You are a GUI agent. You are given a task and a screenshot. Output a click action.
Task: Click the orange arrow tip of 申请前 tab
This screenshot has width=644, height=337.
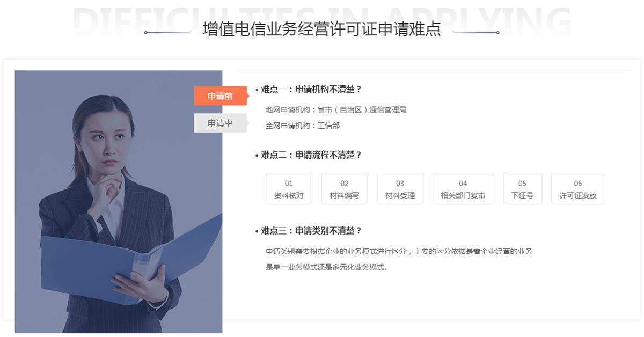point(248,96)
